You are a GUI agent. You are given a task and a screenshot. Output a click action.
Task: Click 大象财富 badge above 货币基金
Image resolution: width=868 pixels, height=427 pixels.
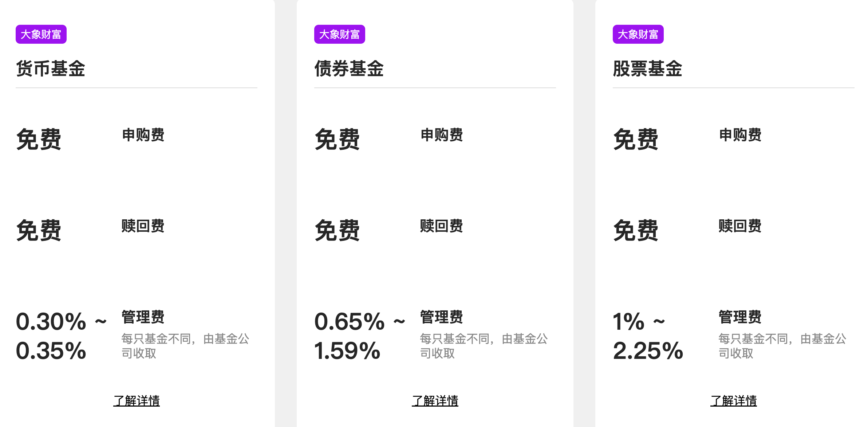coord(41,34)
